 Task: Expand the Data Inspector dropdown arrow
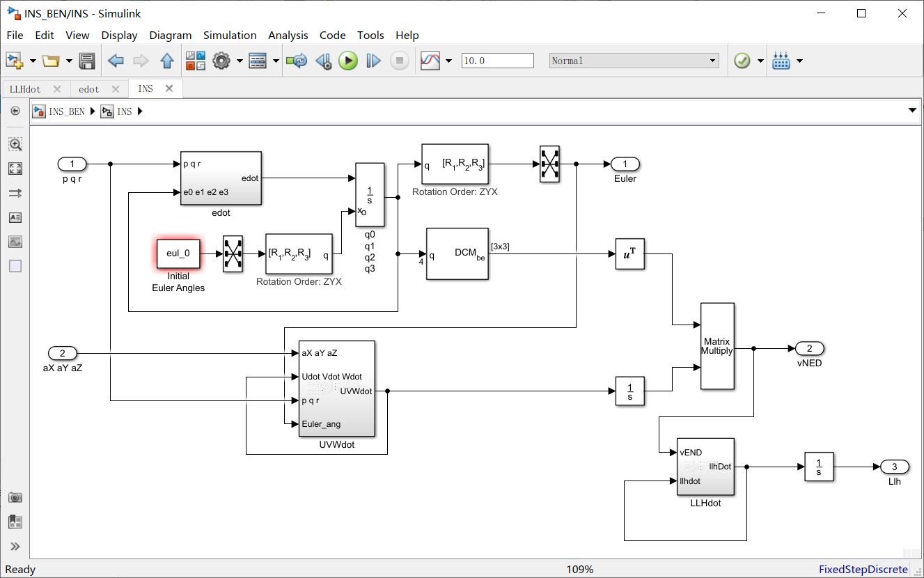(x=448, y=61)
